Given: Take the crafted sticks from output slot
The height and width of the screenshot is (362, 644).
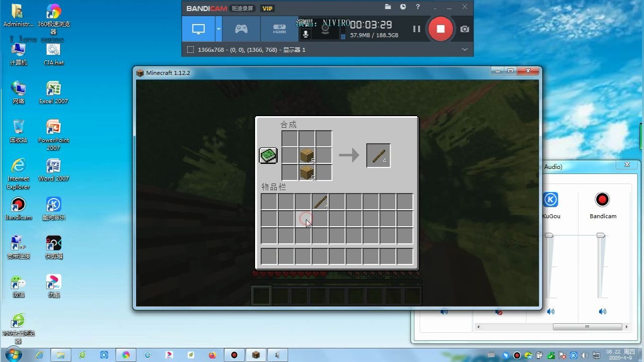Looking at the screenshot, I should click(378, 155).
